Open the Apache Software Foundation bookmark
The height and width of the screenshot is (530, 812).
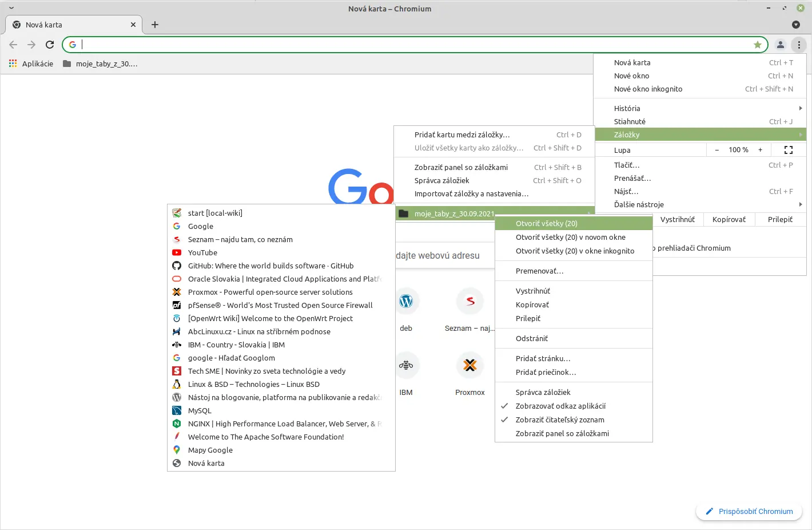click(x=281, y=437)
